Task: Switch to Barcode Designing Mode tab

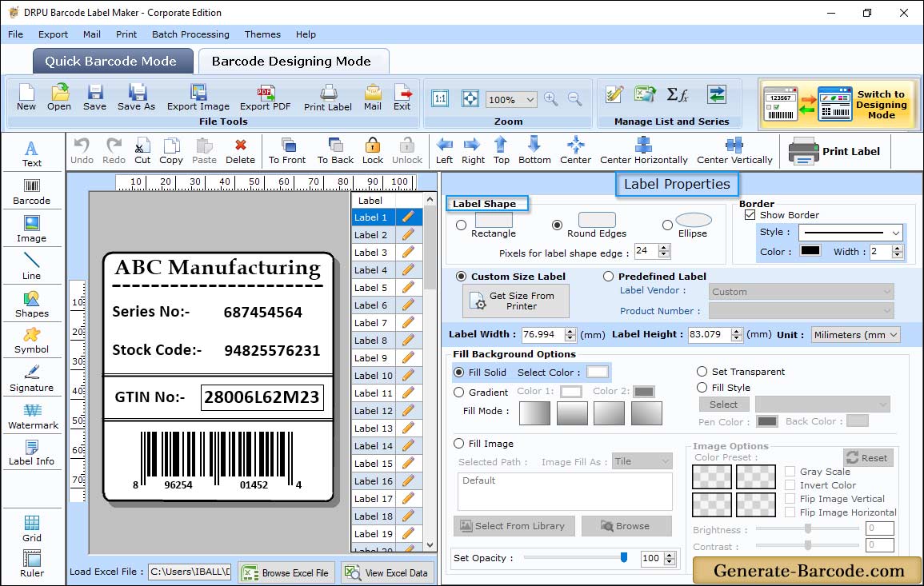Action: click(x=294, y=62)
